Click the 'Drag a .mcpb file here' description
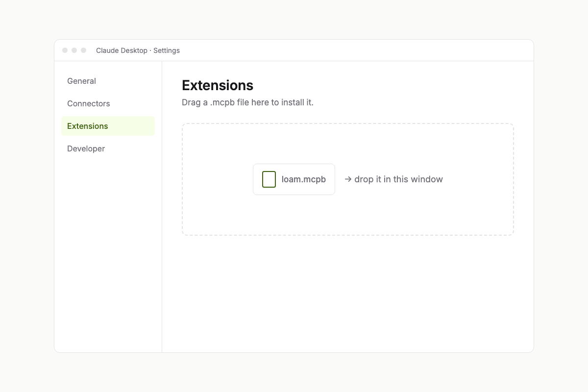The height and width of the screenshot is (392, 588). (247, 102)
